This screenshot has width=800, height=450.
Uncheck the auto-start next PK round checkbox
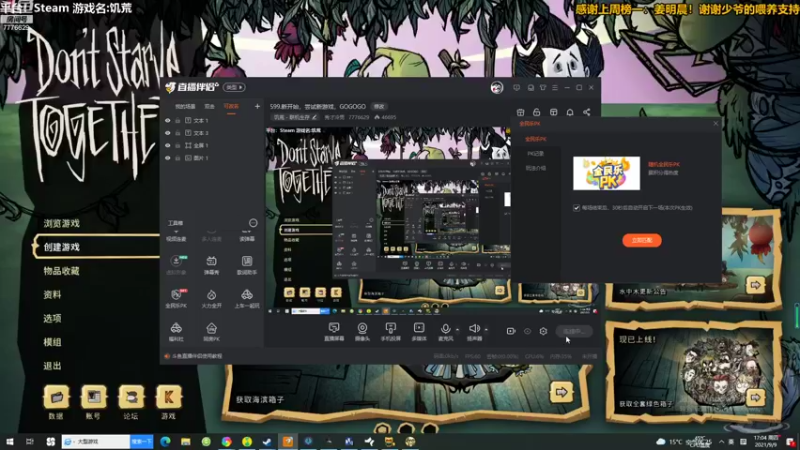(x=577, y=208)
